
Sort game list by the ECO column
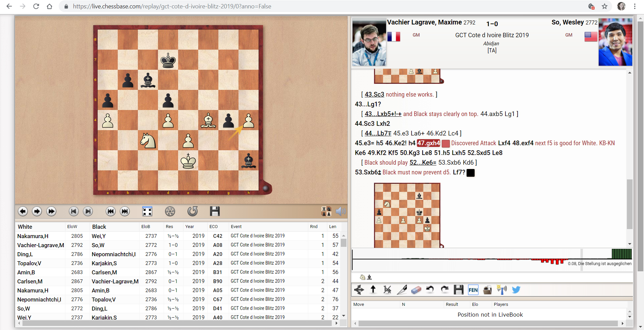coord(214,227)
